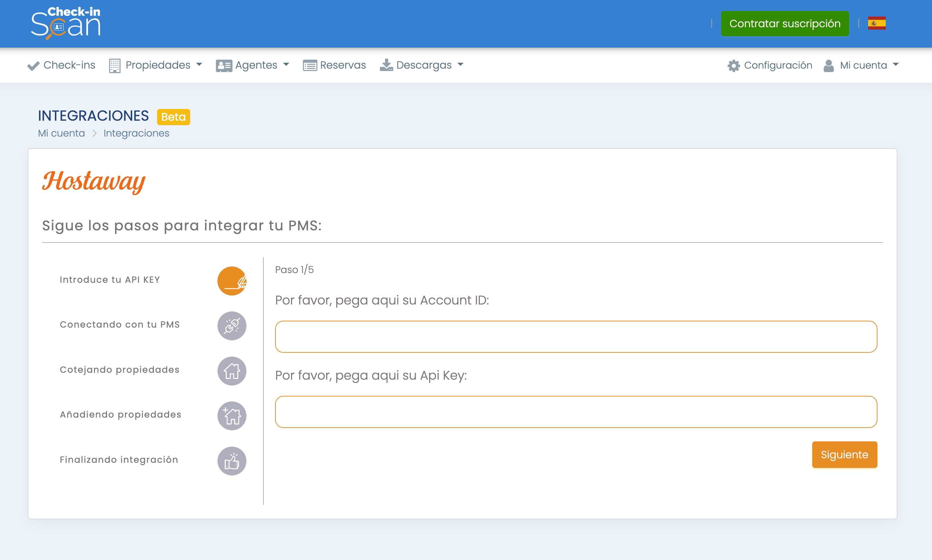932x560 pixels.
Task: Open the Reservas menu item
Action: [334, 65]
